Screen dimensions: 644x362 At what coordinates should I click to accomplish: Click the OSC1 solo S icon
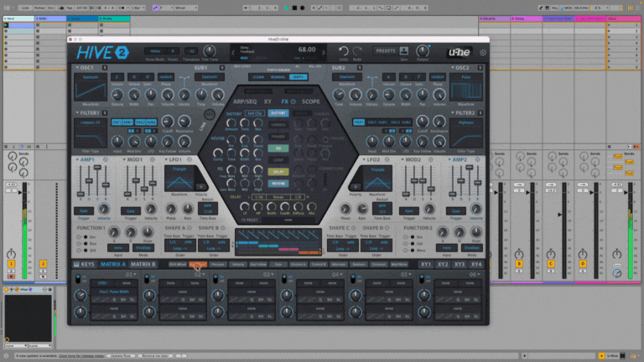(x=105, y=68)
